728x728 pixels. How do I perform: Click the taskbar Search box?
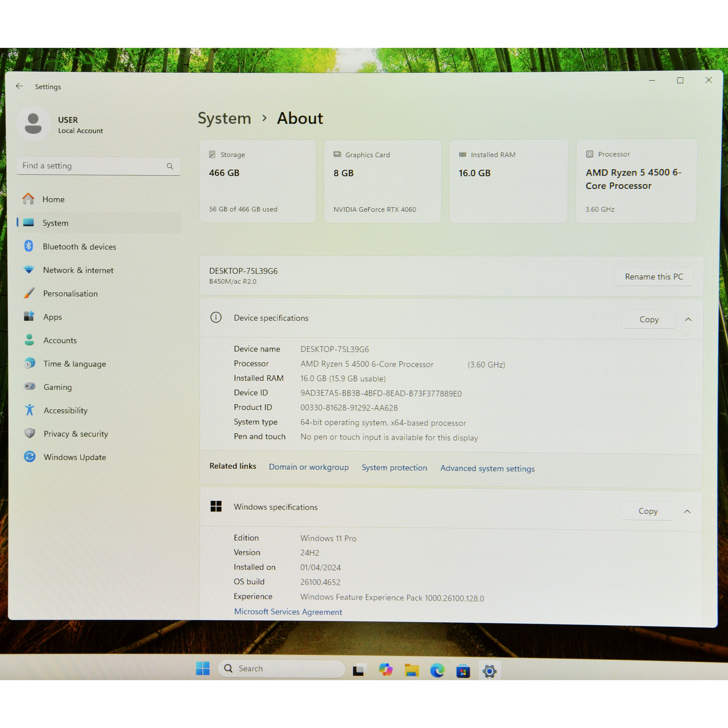point(282,669)
